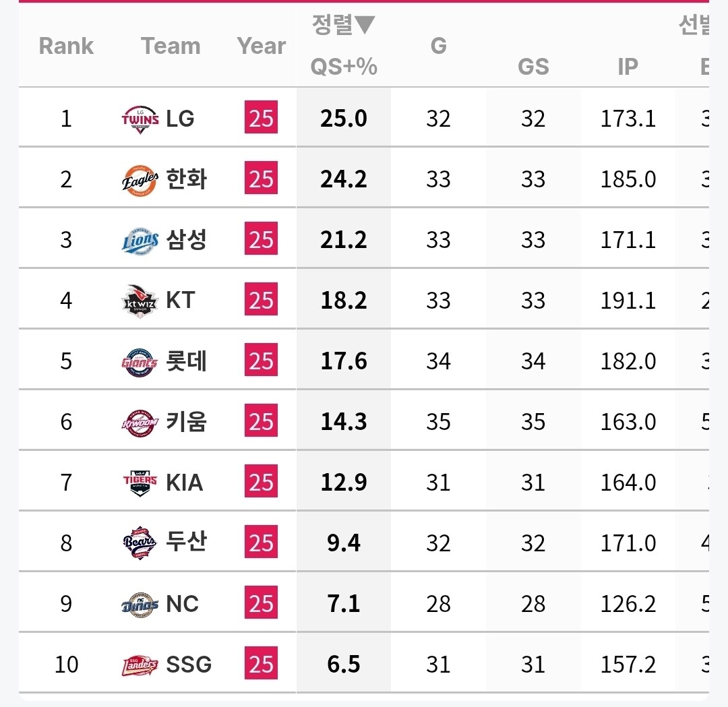Click the Rank column header

tap(66, 46)
